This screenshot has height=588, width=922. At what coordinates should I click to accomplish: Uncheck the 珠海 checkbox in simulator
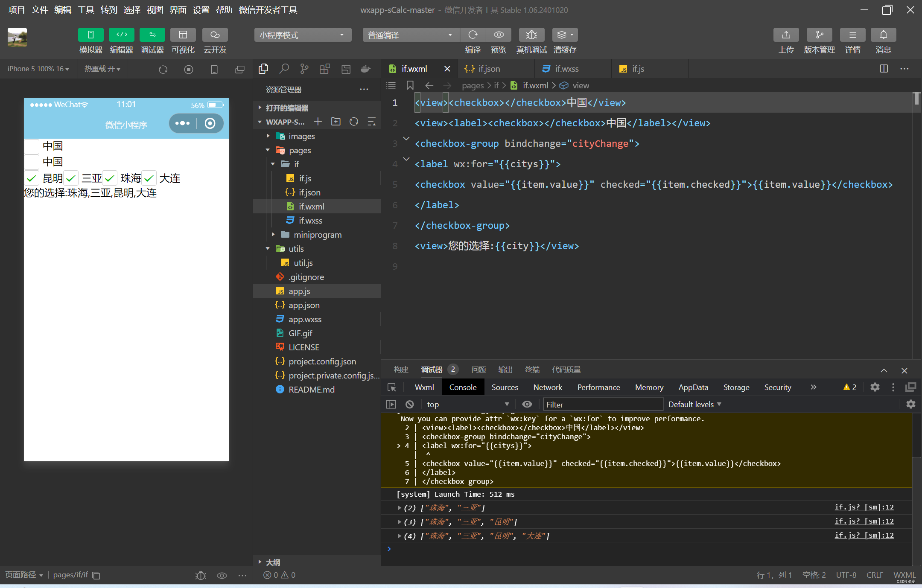click(x=110, y=178)
